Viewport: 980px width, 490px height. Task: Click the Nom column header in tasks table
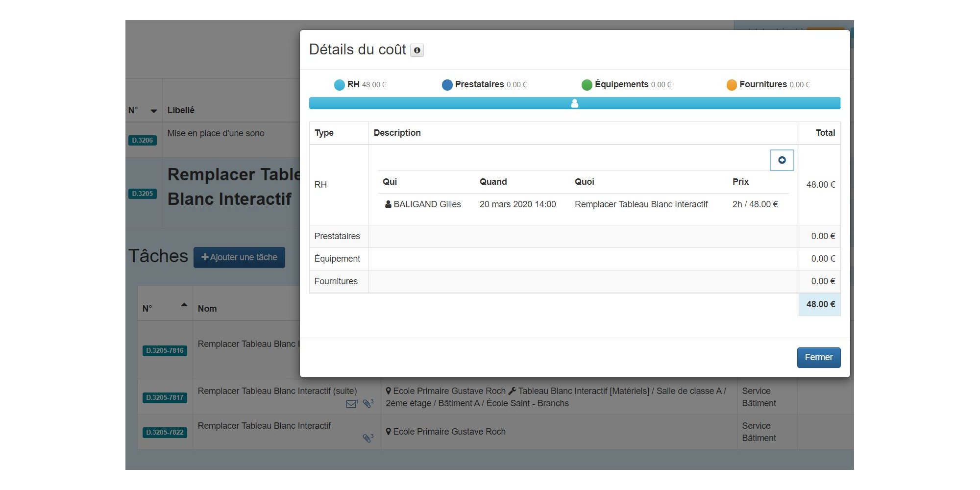tap(207, 309)
